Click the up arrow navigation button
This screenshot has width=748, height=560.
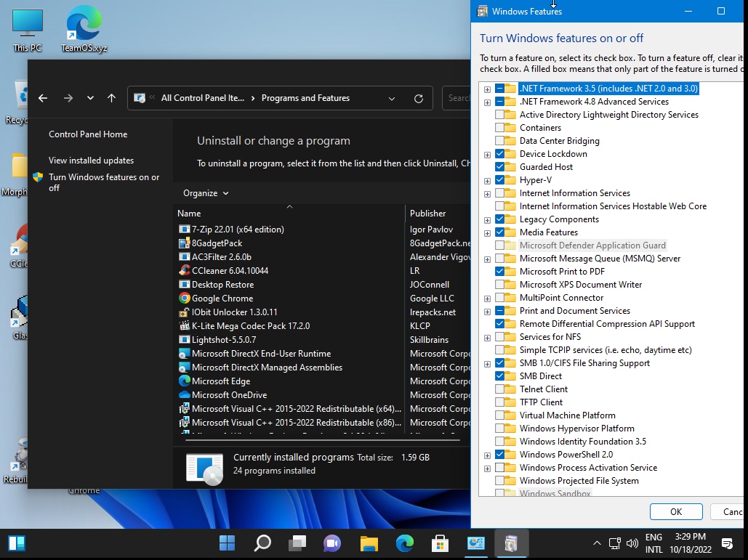(111, 98)
